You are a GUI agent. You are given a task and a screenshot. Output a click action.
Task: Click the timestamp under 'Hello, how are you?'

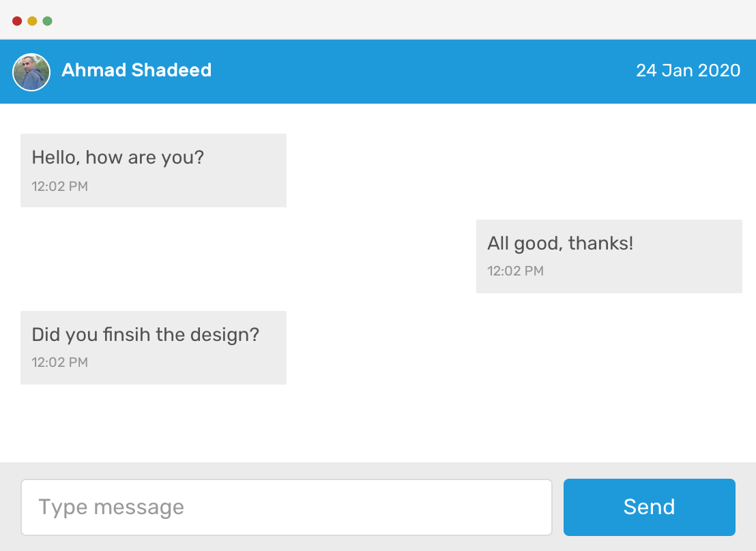click(60, 186)
